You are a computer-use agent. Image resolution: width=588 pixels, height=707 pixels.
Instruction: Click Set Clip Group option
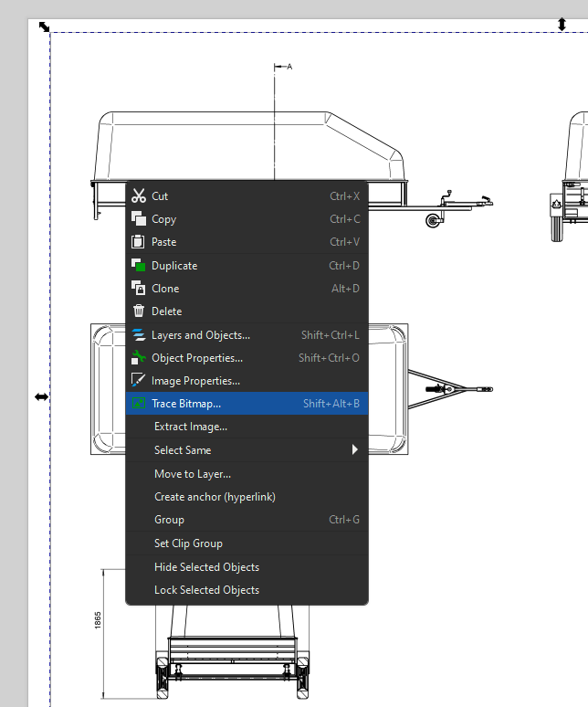[x=188, y=543]
